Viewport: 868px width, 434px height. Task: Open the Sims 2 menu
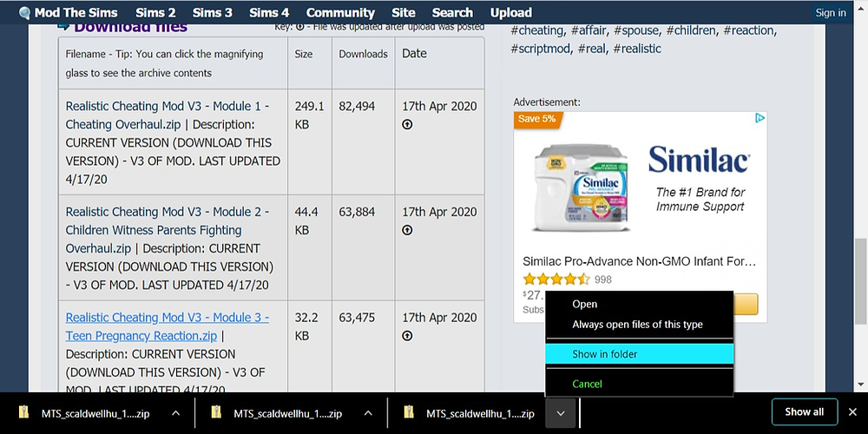[x=155, y=13]
